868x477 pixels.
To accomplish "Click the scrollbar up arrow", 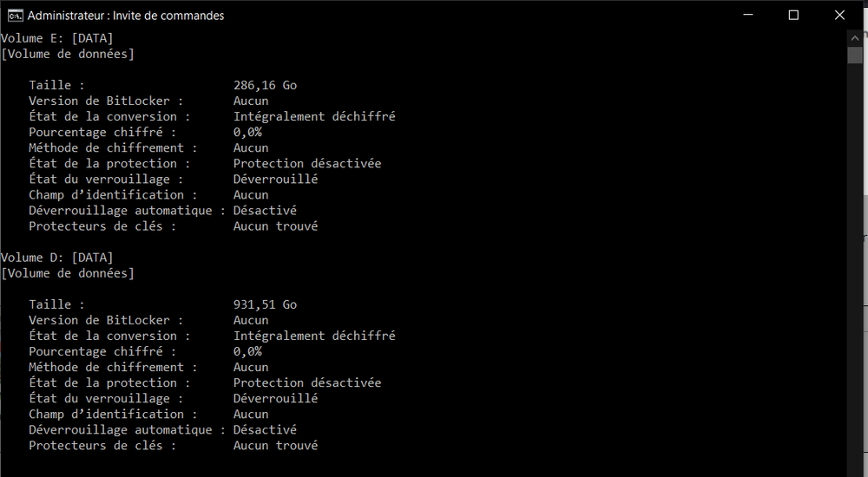I will coord(854,38).
